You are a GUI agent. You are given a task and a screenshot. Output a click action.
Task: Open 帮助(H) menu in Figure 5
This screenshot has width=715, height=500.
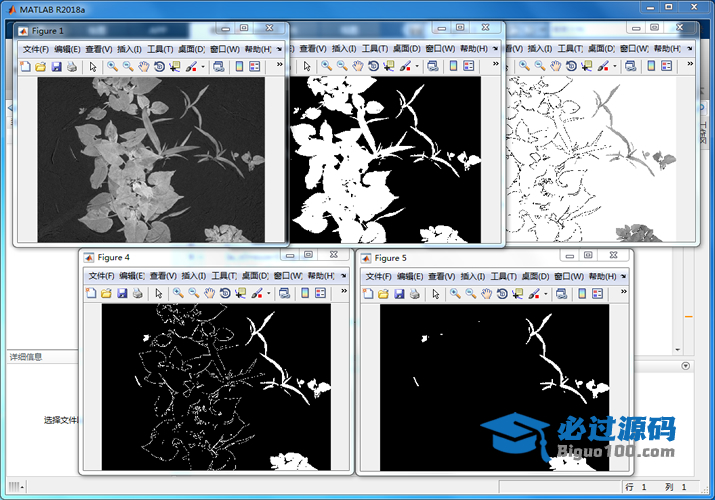click(x=602, y=277)
